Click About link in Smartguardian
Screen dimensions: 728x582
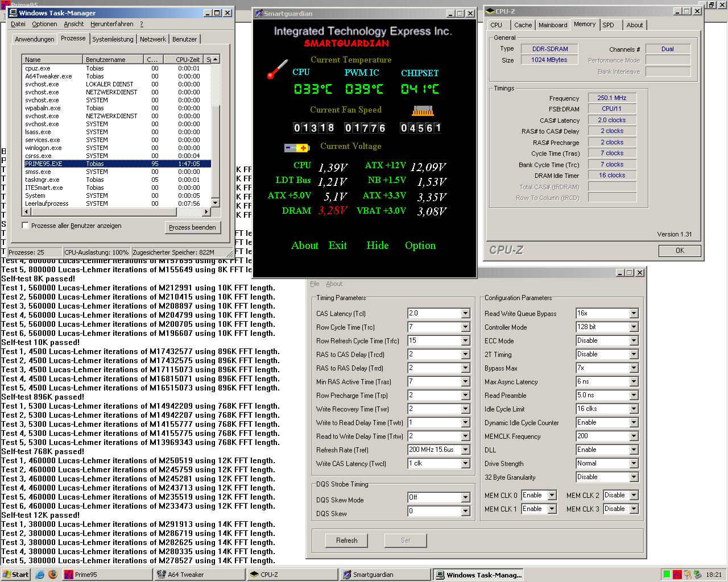pyautogui.click(x=305, y=246)
